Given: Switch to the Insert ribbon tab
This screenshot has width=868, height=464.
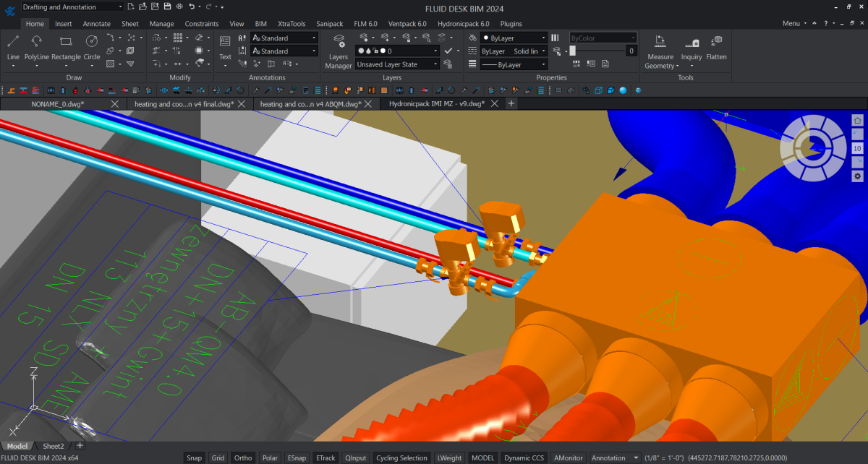Looking at the screenshot, I should (64, 23).
